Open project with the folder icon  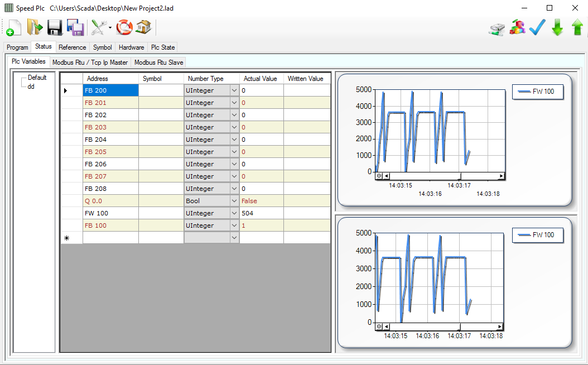pyautogui.click(x=34, y=27)
